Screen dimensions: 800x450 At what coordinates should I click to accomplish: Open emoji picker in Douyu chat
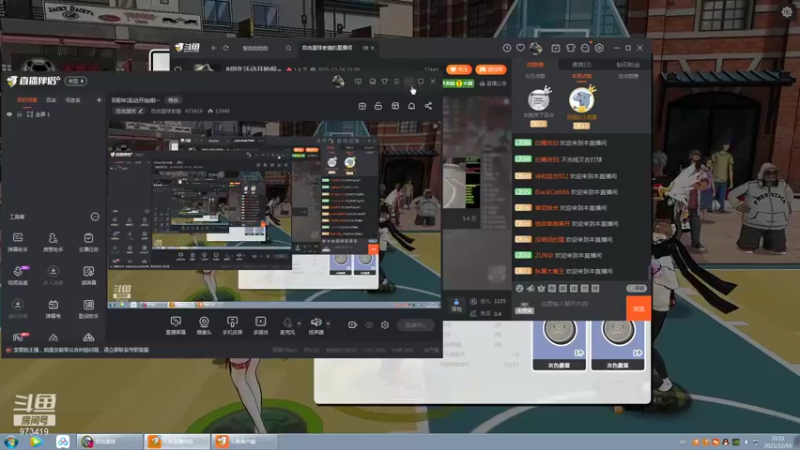click(519, 288)
